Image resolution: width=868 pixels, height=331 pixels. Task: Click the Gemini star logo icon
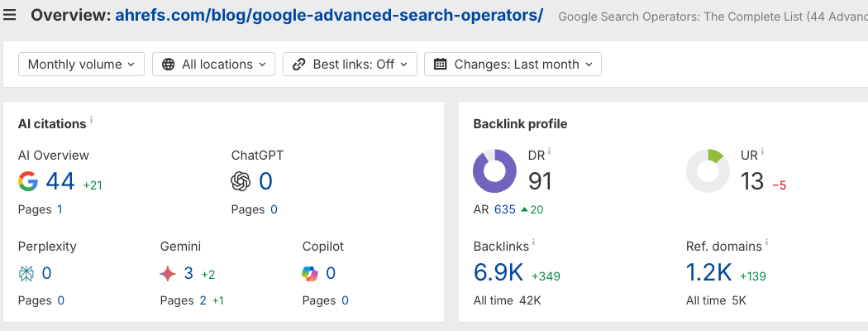pyautogui.click(x=168, y=273)
